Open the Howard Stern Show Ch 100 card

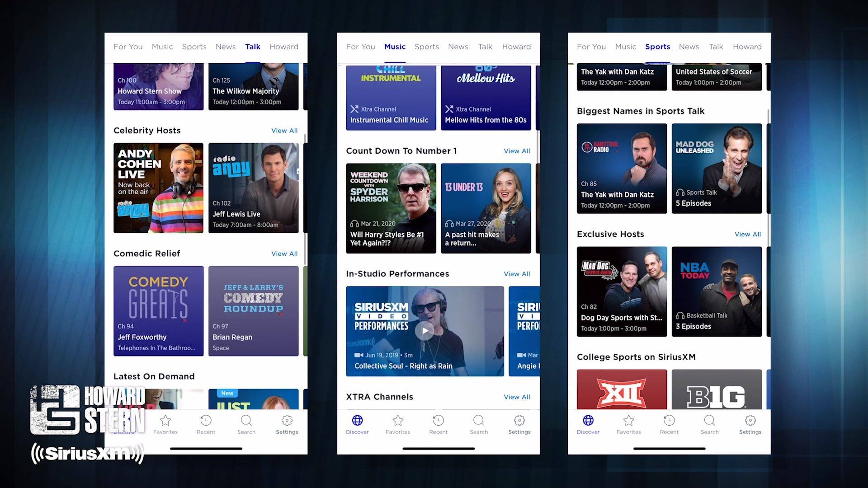tap(159, 87)
